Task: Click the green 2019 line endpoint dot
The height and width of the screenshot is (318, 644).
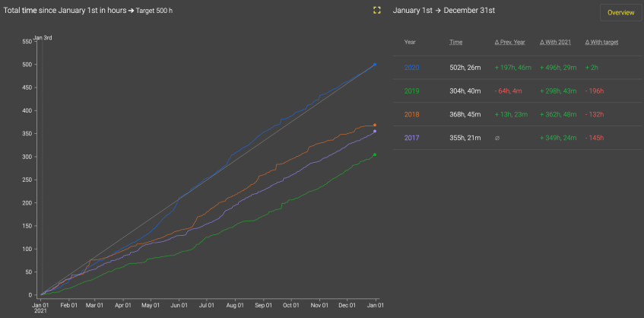Action: pyautogui.click(x=375, y=155)
